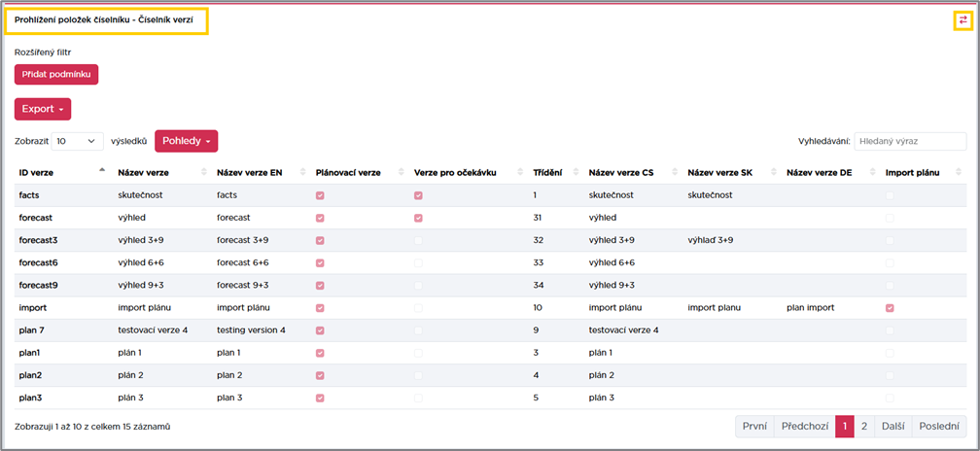This screenshot has width=980, height=451.
Task: Click the Rozšířený filtr label
Action: (43, 52)
